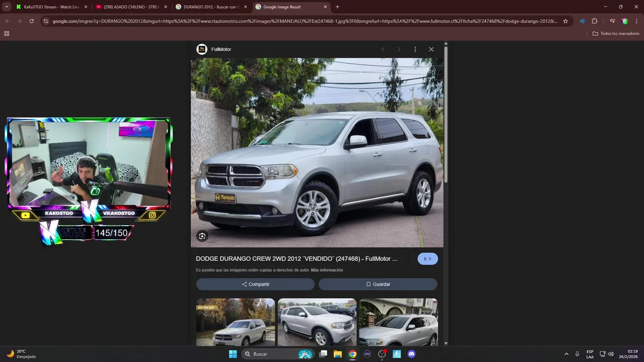Open OBS Studio icon in the taskbar

point(382,354)
